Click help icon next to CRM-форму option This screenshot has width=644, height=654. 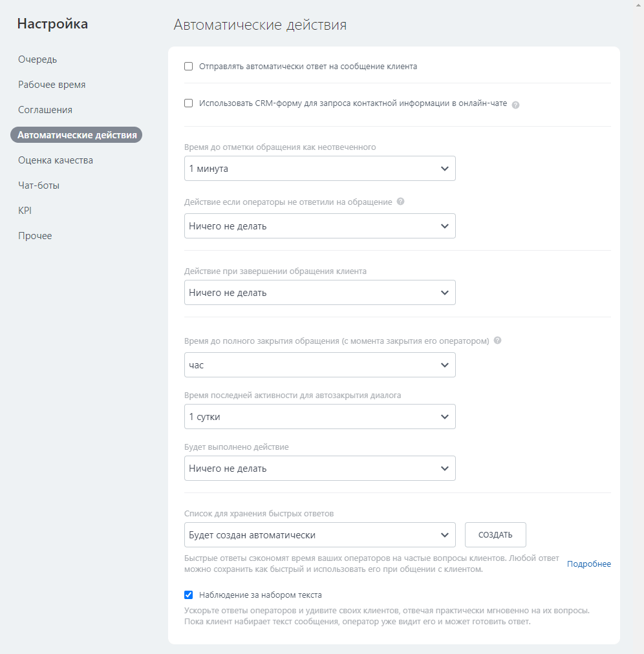tap(515, 105)
